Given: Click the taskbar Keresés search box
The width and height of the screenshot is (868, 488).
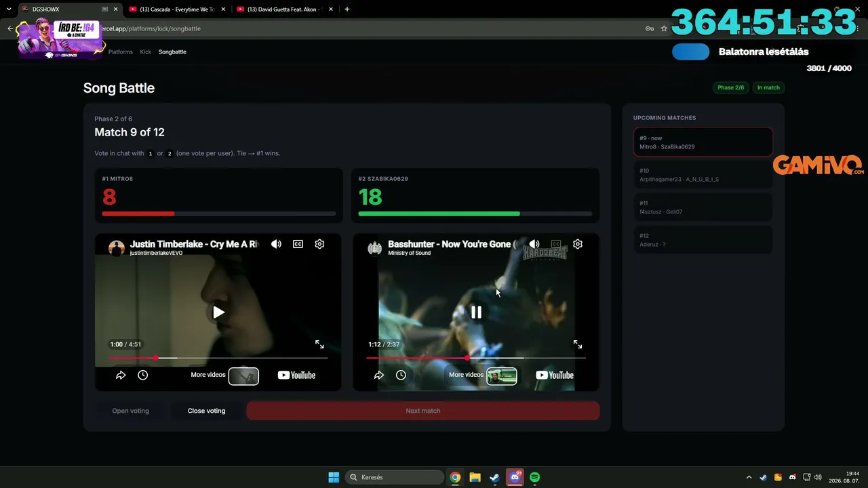Looking at the screenshot, I should tap(393, 477).
